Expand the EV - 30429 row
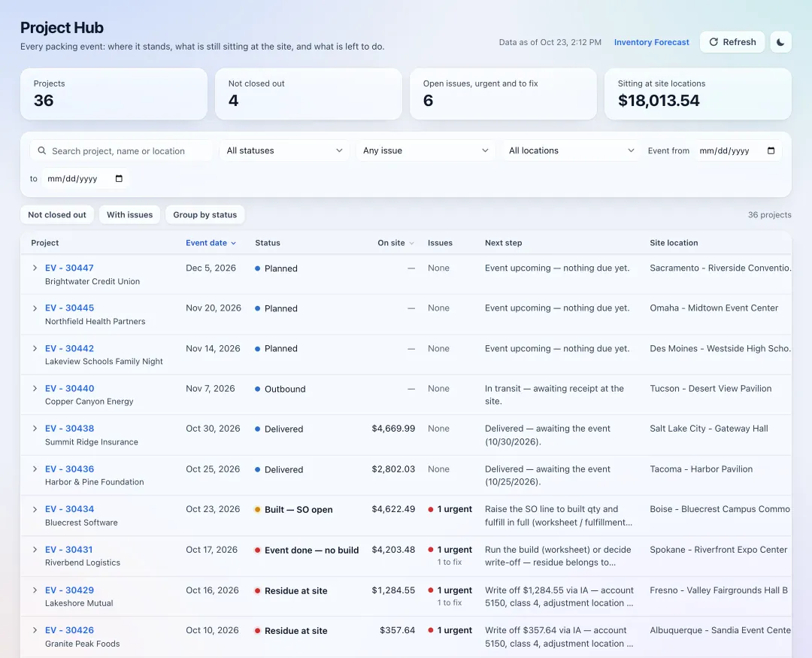This screenshot has width=812, height=658. 35,590
